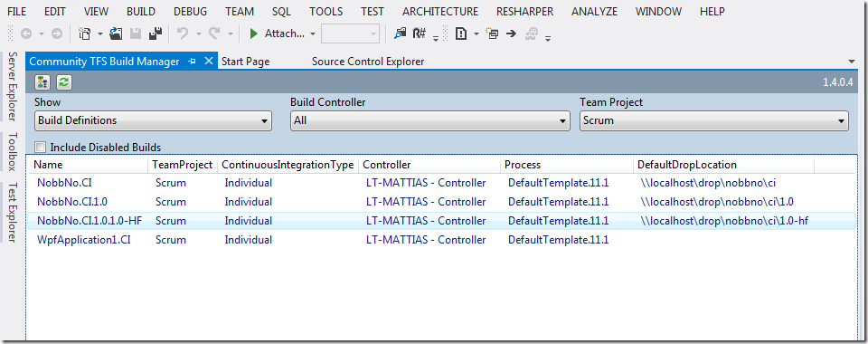The height and width of the screenshot is (344, 868).
Task: Open the DEBUG menu
Action: point(191,11)
